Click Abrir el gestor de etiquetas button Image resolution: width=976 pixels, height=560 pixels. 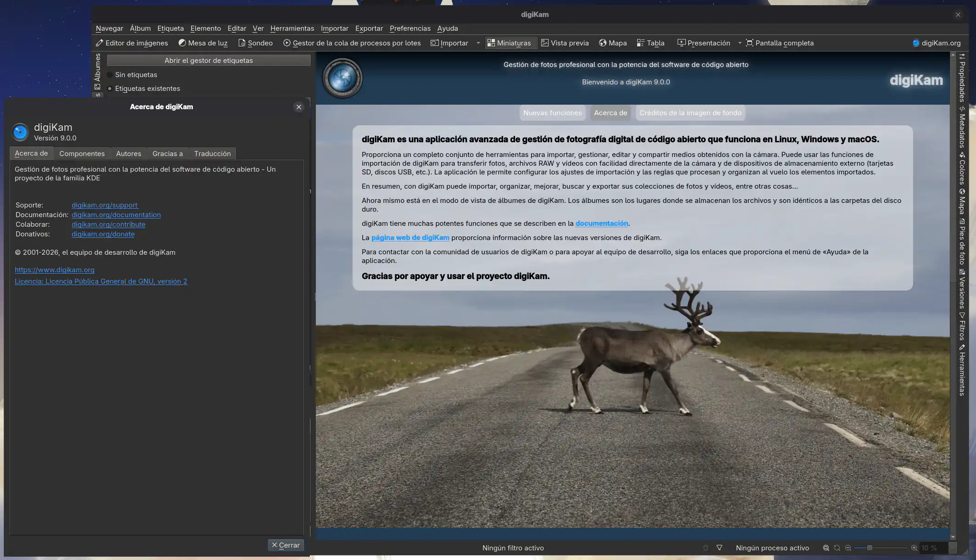tap(208, 61)
